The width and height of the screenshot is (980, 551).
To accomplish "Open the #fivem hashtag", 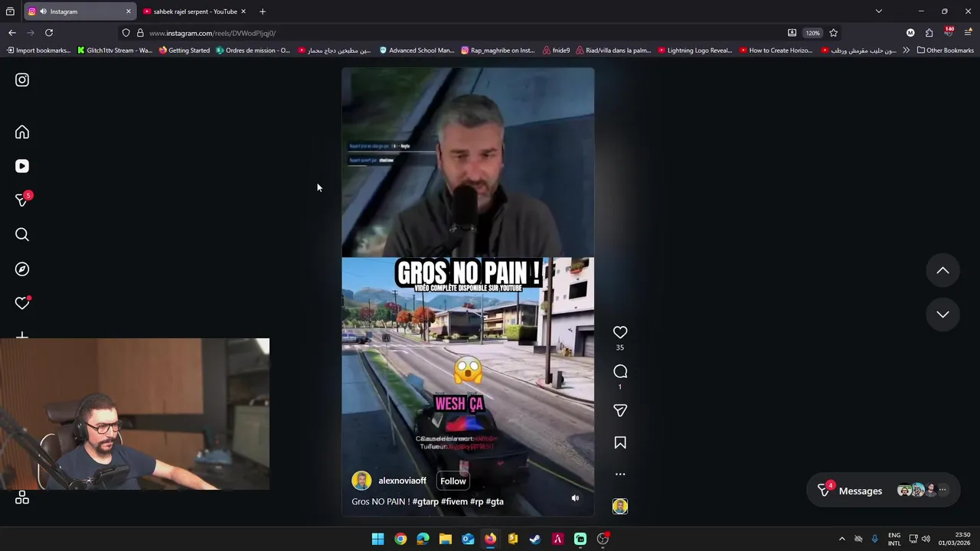I will coord(454,502).
